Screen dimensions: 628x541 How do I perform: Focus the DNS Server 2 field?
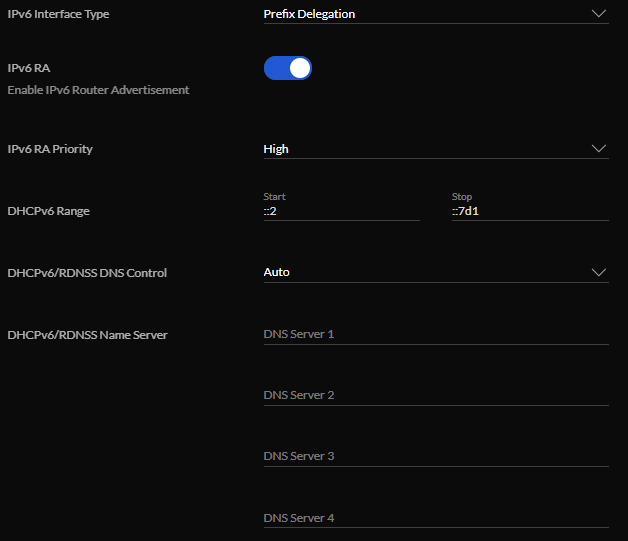click(435, 395)
